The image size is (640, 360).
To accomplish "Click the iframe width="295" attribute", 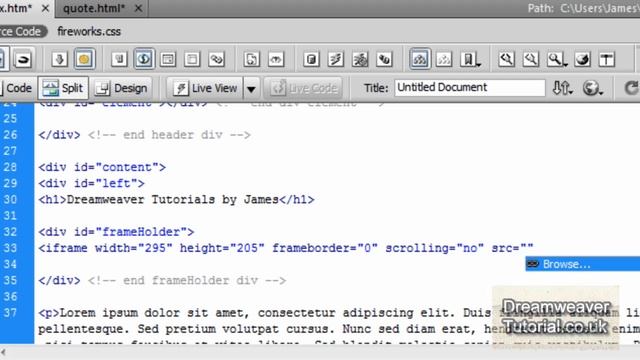I will (134, 248).
